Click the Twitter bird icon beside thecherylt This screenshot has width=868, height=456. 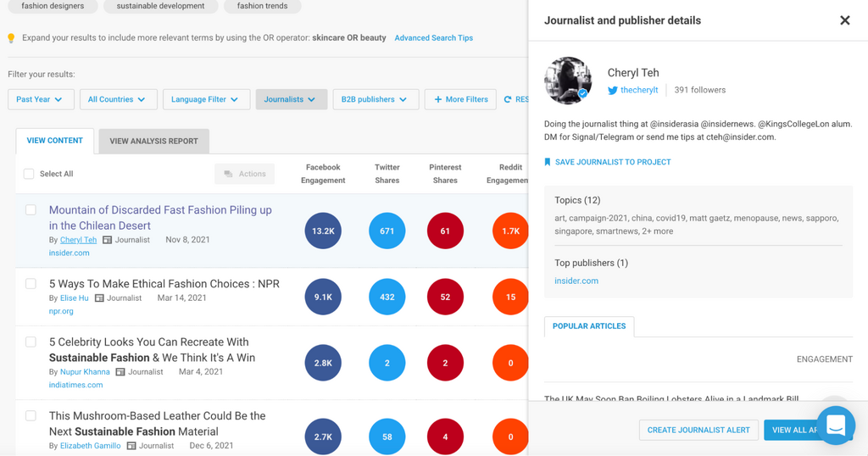612,90
